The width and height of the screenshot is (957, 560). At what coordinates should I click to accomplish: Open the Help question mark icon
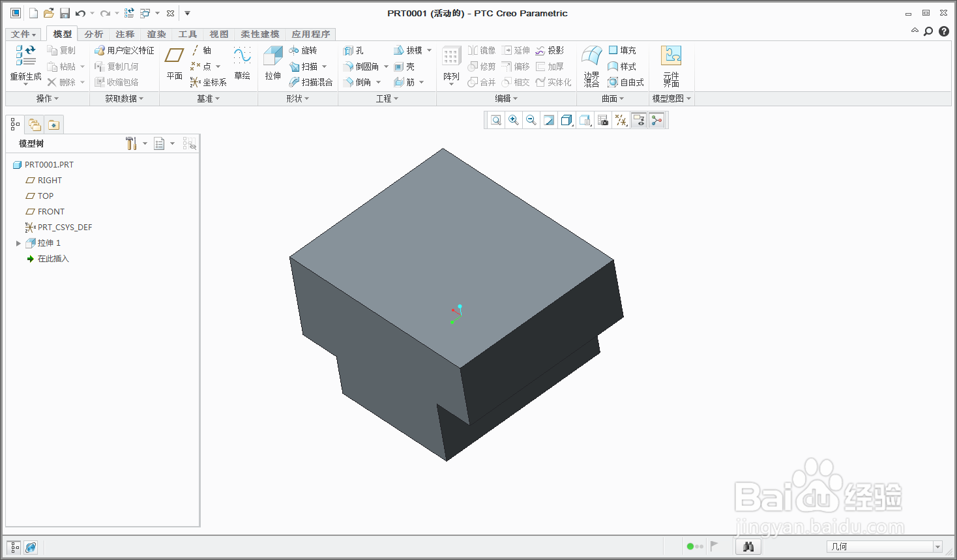pyautogui.click(x=944, y=31)
